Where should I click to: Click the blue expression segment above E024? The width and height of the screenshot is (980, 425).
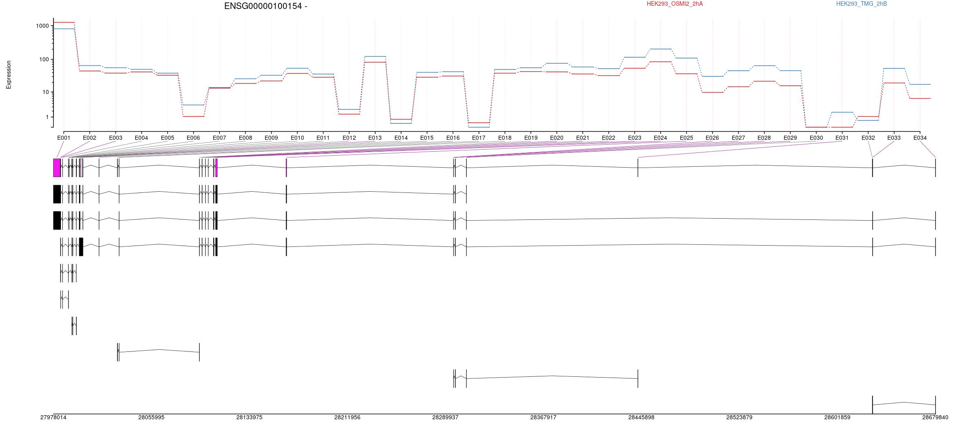pos(660,49)
